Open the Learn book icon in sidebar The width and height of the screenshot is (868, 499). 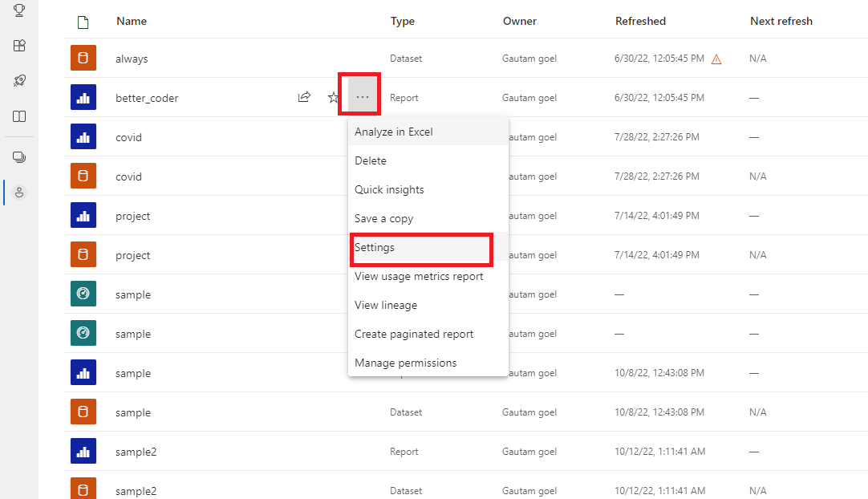coord(20,116)
